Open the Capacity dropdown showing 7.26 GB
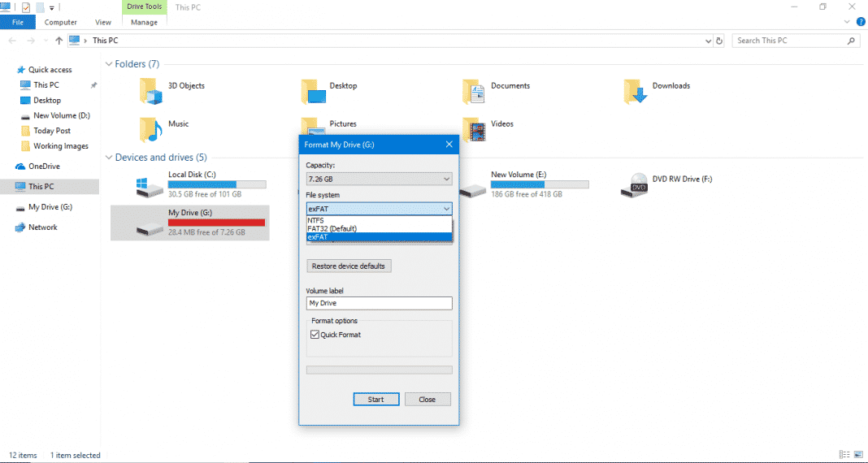 pos(379,178)
